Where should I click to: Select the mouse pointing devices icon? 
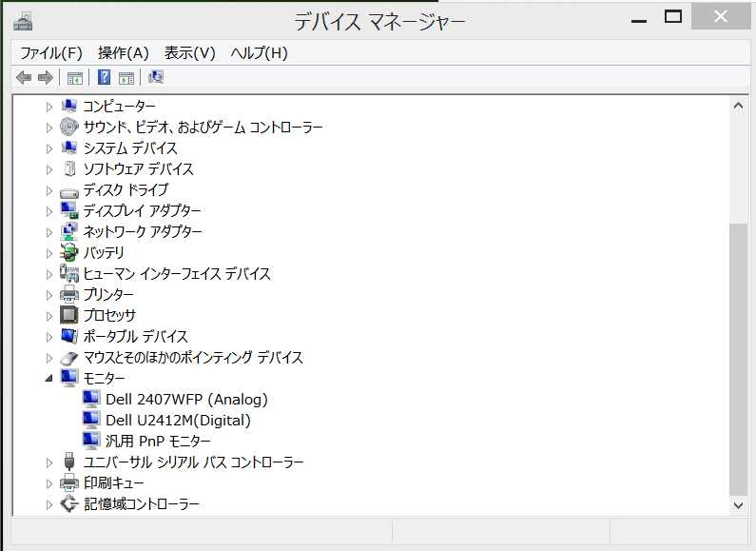(69, 358)
